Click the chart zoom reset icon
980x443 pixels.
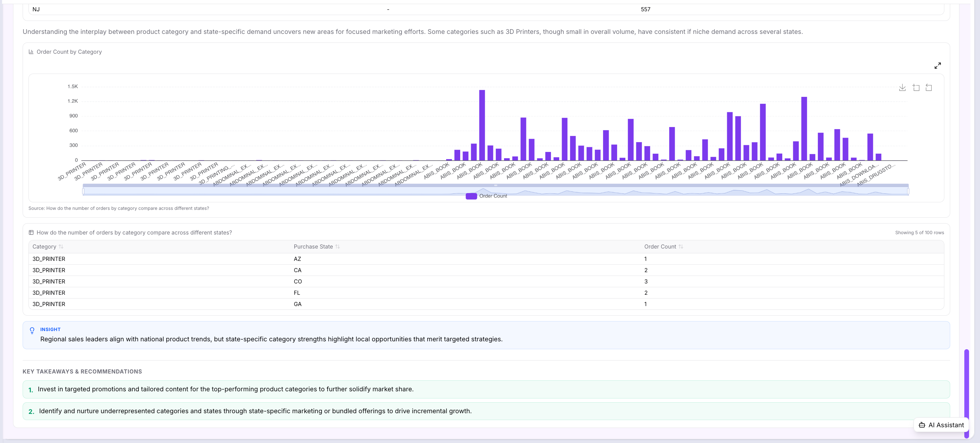coord(929,87)
